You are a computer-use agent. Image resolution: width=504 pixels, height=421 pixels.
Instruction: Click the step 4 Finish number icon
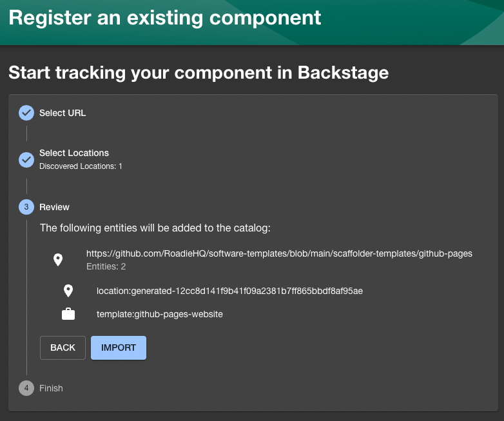coord(26,388)
